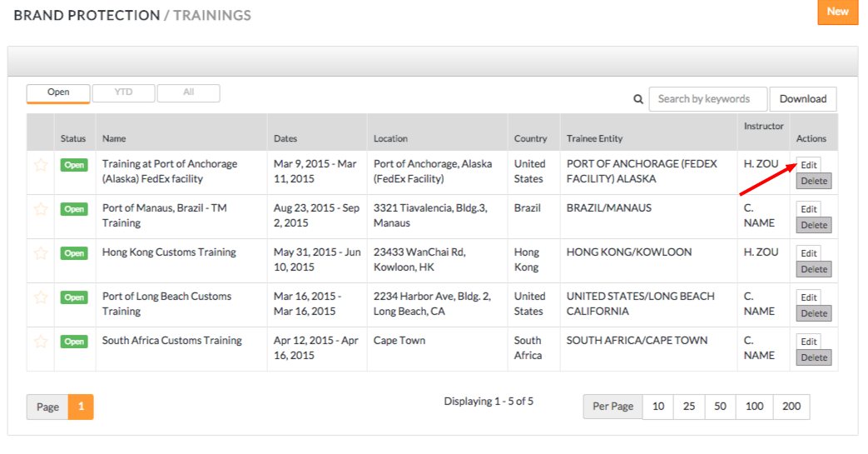
Task: Go to page 1
Action: (81, 407)
